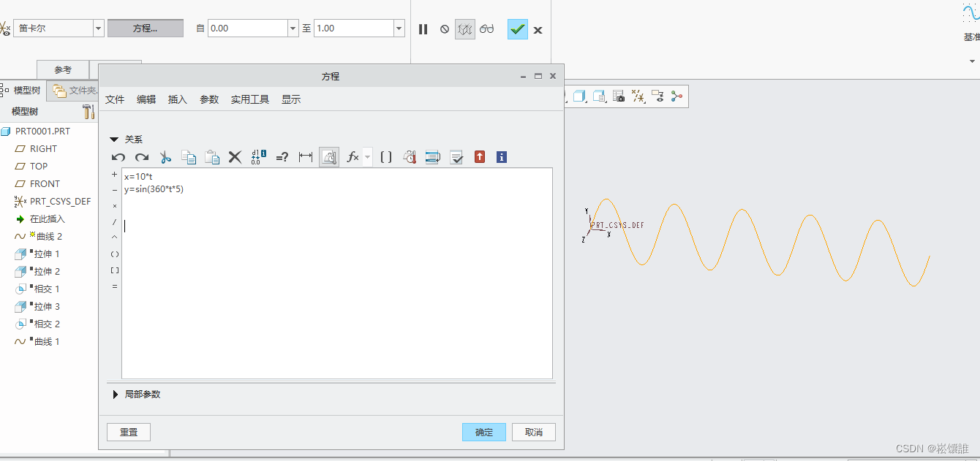Click the undo arrow in the relations toolbar

(118, 157)
